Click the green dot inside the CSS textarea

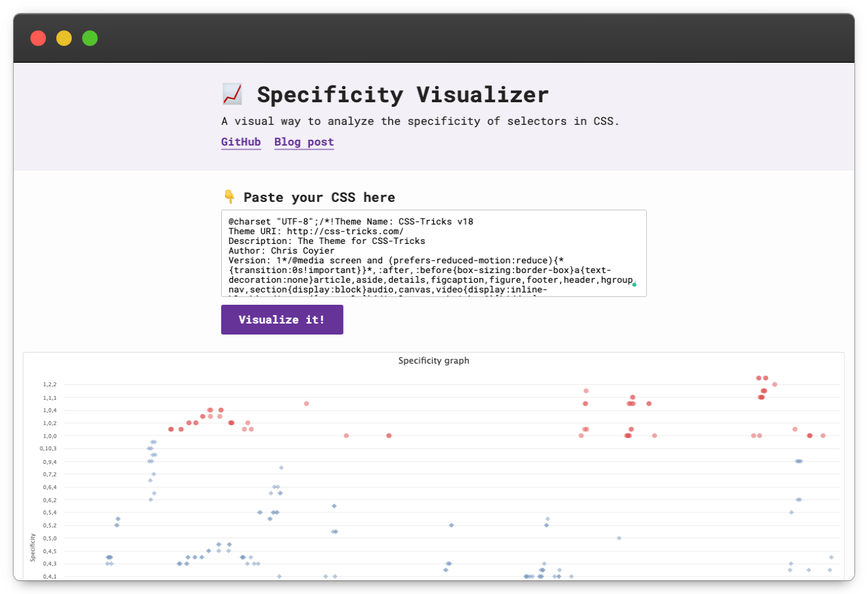click(x=634, y=285)
